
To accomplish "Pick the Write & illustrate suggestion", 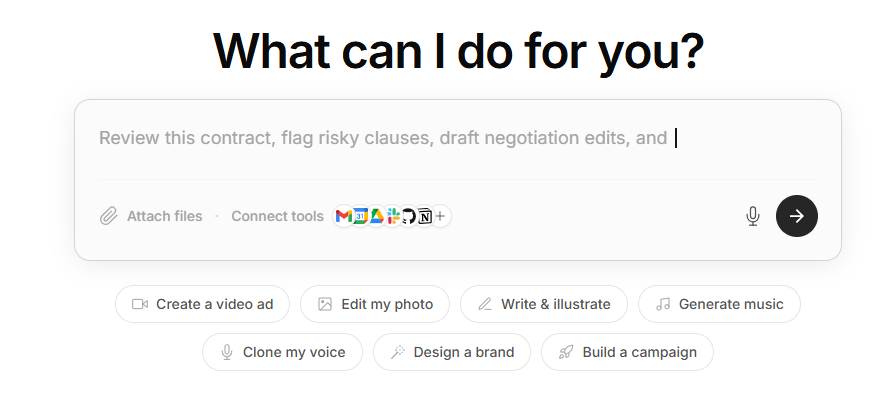I will pos(544,304).
